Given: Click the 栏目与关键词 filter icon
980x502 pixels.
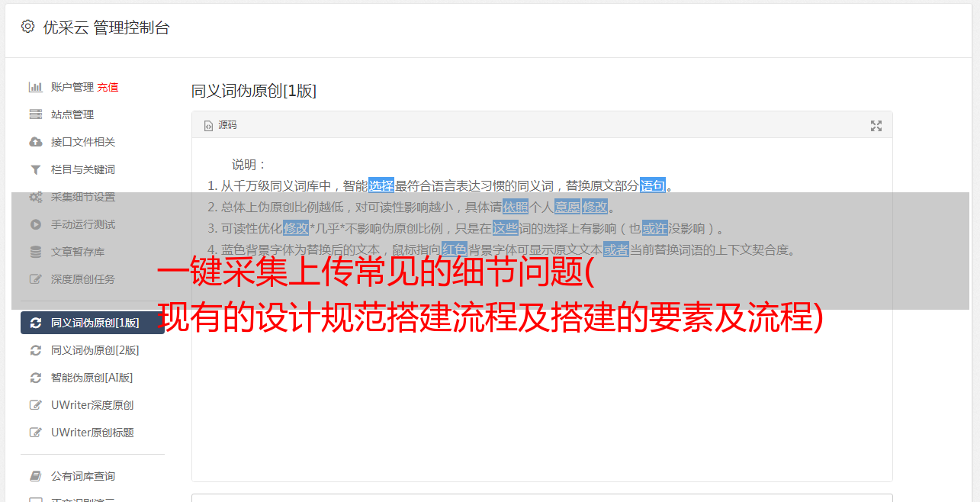Looking at the screenshot, I should click(x=35, y=169).
